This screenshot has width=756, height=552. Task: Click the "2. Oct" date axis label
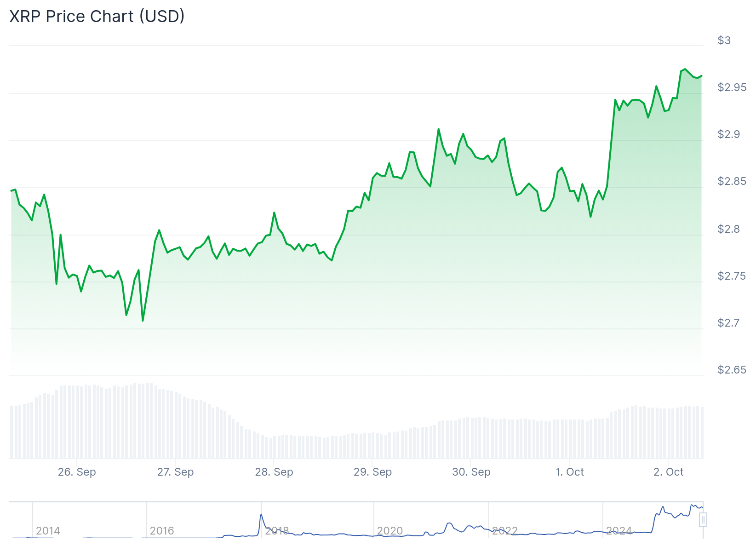669,472
